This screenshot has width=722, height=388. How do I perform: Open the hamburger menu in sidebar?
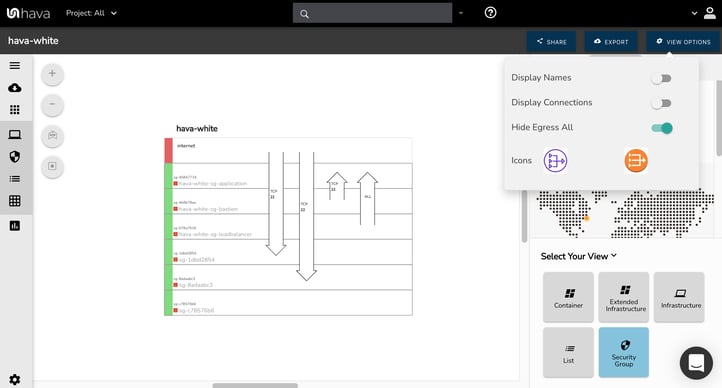pyautogui.click(x=15, y=65)
